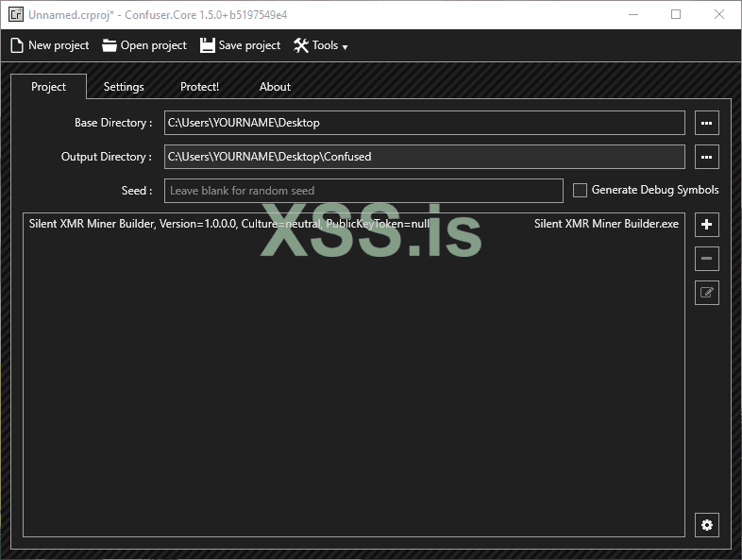This screenshot has height=560, width=742.
Task: Add a module with the plus button
Action: pyautogui.click(x=706, y=225)
